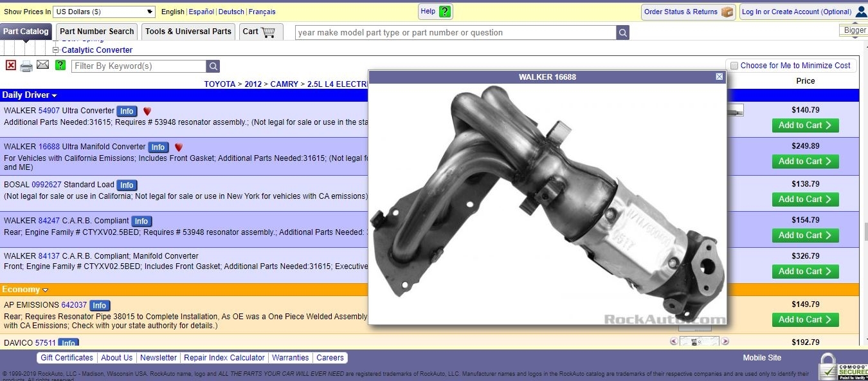Click the Info button for AP EMISSIONS 642037

pos(99,306)
